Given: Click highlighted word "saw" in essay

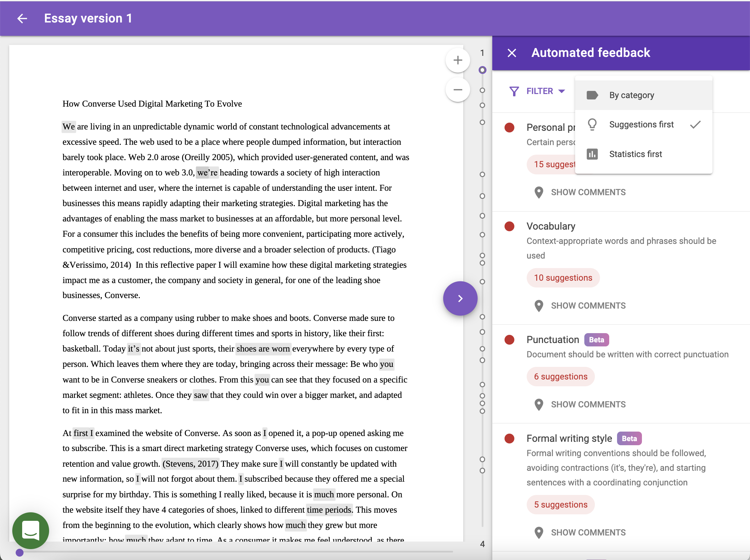Looking at the screenshot, I should pyautogui.click(x=201, y=395).
